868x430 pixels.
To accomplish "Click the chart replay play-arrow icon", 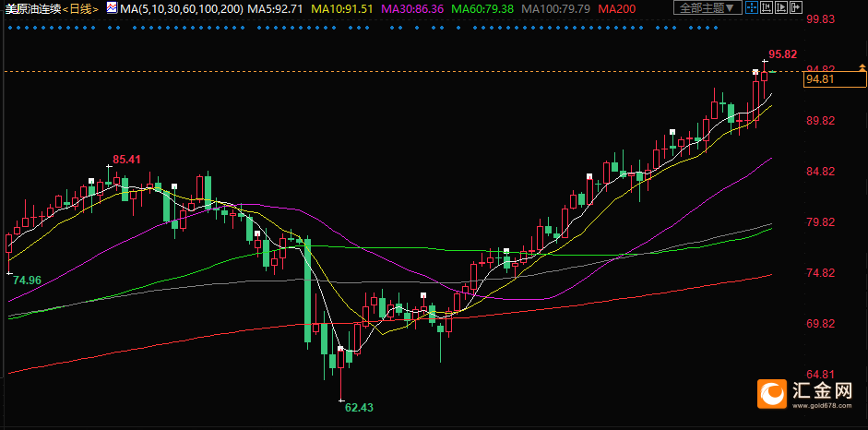I will 781,7.
